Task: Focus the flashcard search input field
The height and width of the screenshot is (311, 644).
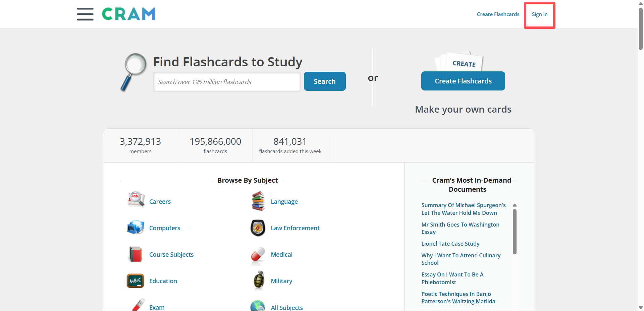Action: coord(227,82)
